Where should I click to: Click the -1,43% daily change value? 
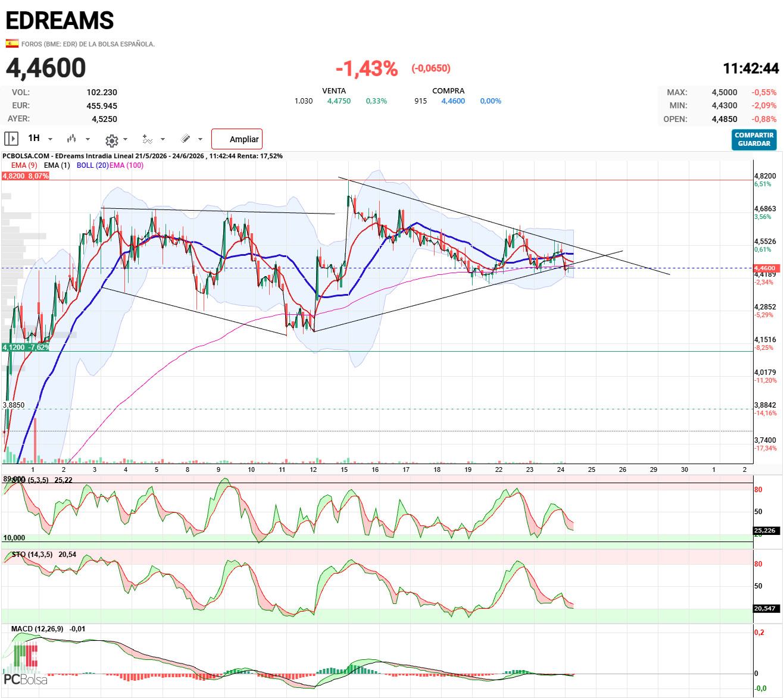pyautogui.click(x=367, y=68)
